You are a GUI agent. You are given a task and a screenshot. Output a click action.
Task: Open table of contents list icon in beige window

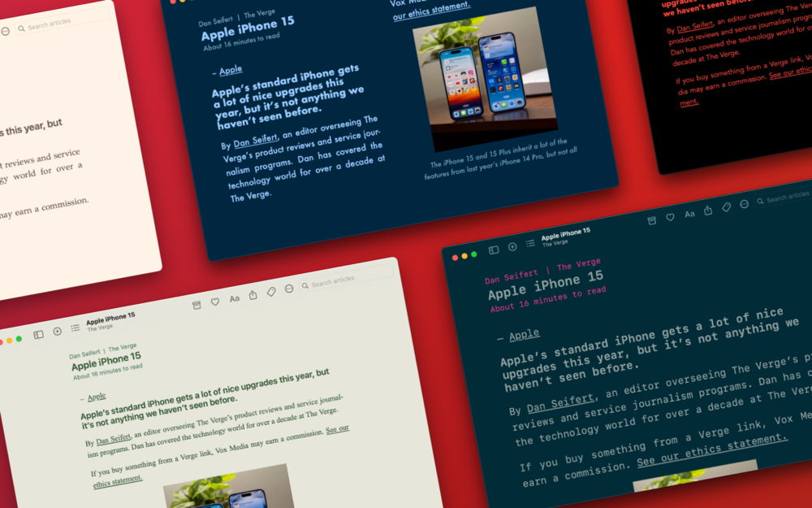tap(75, 328)
